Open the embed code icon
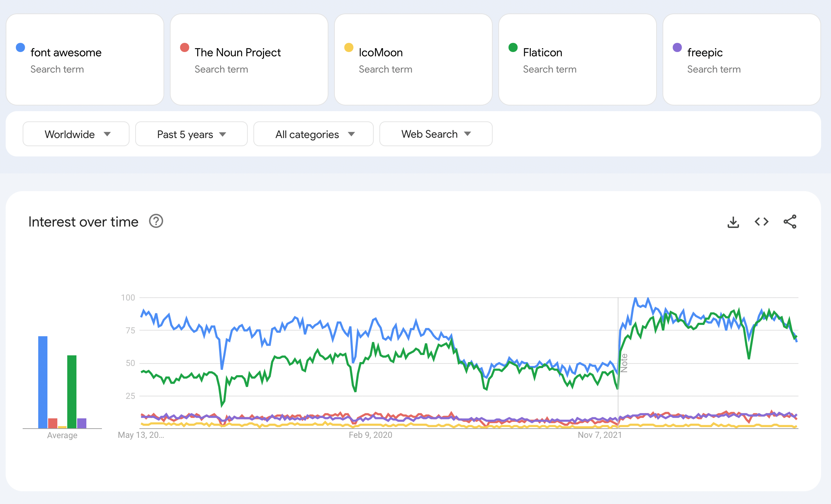This screenshot has height=504, width=831. pos(761,222)
